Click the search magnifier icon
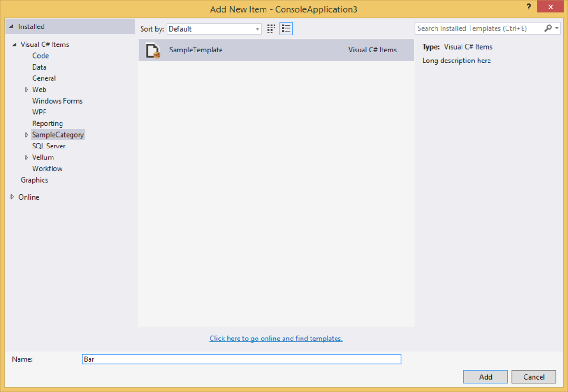This screenshot has width=568, height=392. (x=548, y=28)
